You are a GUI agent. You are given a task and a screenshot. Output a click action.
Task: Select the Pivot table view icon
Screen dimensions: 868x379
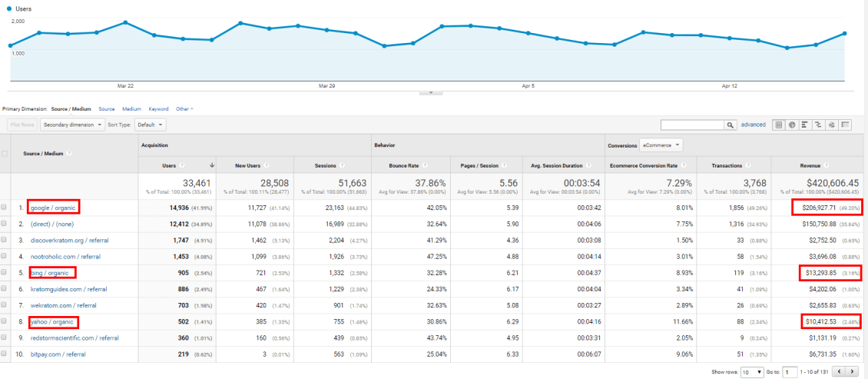[x=845, y=125]
